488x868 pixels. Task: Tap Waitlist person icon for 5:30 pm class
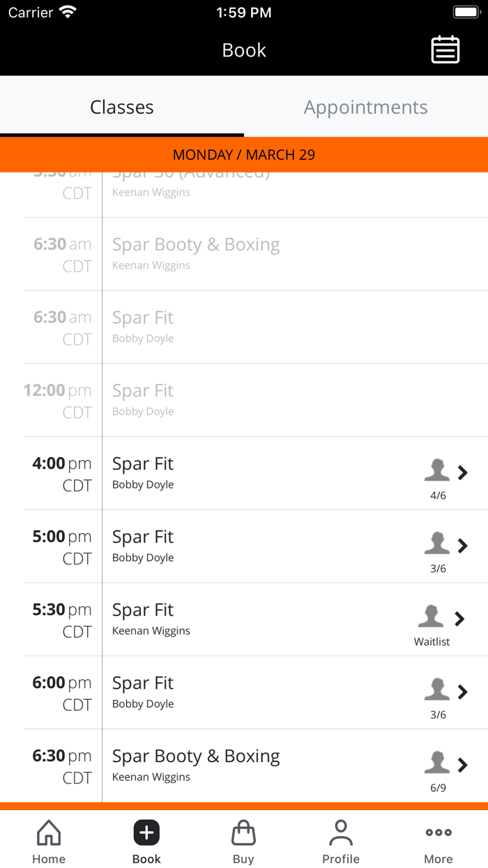pyautogui.click(x=431, y=617)
